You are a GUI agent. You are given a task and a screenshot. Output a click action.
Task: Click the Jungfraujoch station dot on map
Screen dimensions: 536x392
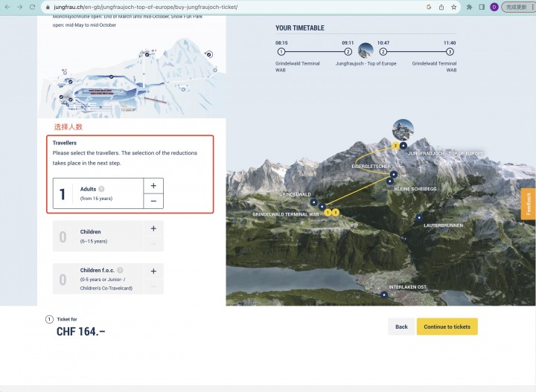pyautogui.click(x=403, y=146)
